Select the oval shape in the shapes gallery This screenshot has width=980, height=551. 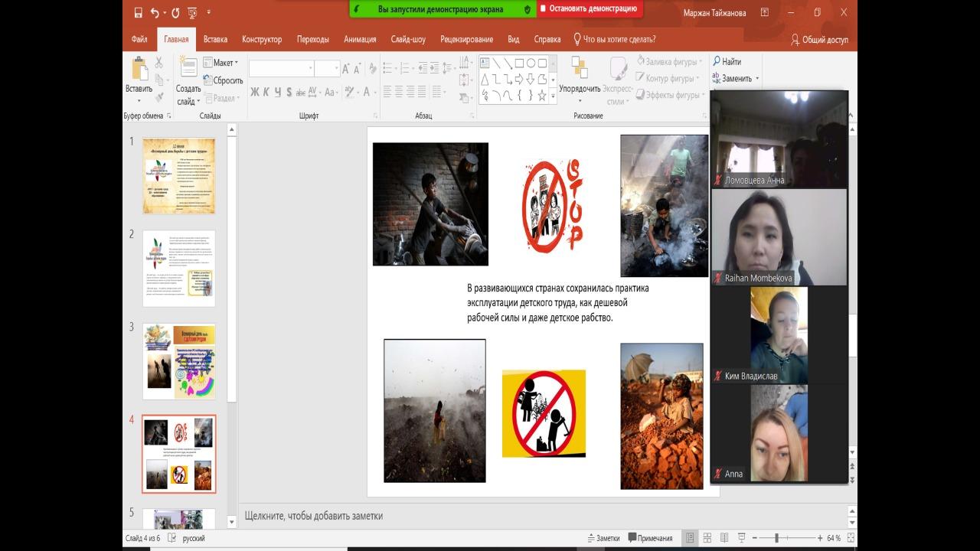tap(531, 63)
